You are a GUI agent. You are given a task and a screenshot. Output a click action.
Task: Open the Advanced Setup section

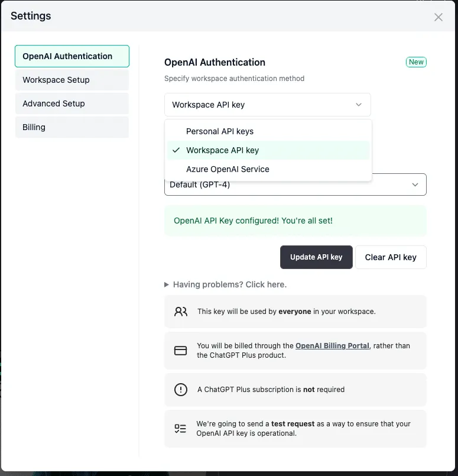pos(72,103)
